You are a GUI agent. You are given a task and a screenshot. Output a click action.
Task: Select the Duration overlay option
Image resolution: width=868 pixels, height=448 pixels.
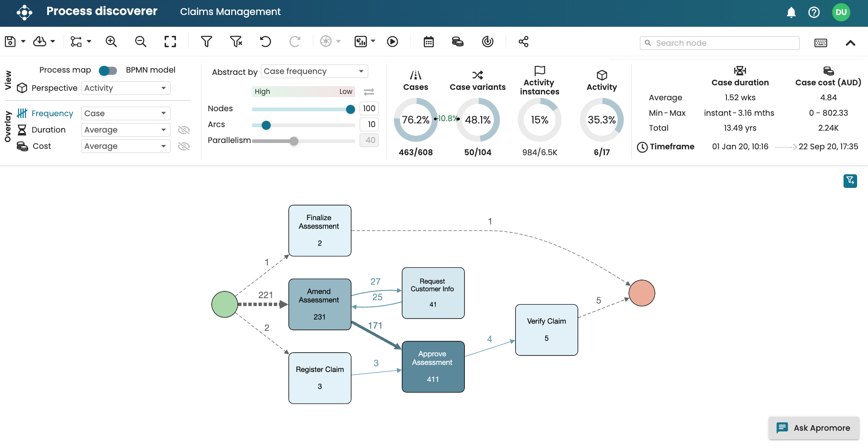tap(49, 130)
